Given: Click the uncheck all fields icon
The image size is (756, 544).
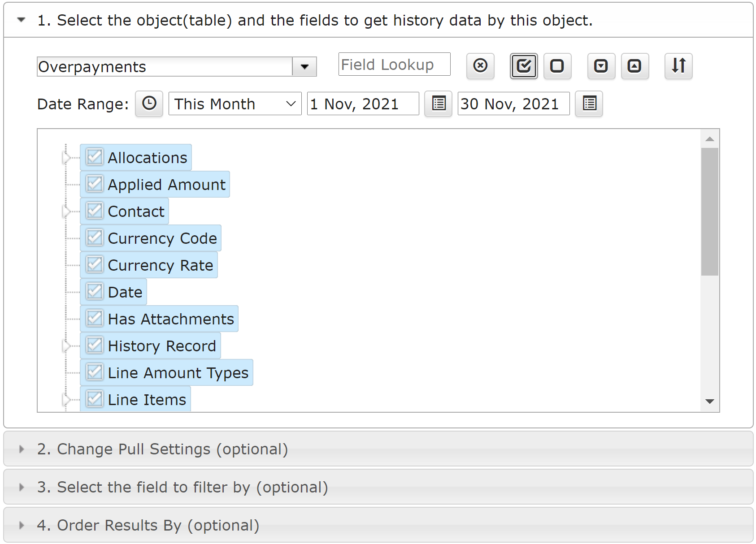Looking at the screenshot, I should coord(557,66).
